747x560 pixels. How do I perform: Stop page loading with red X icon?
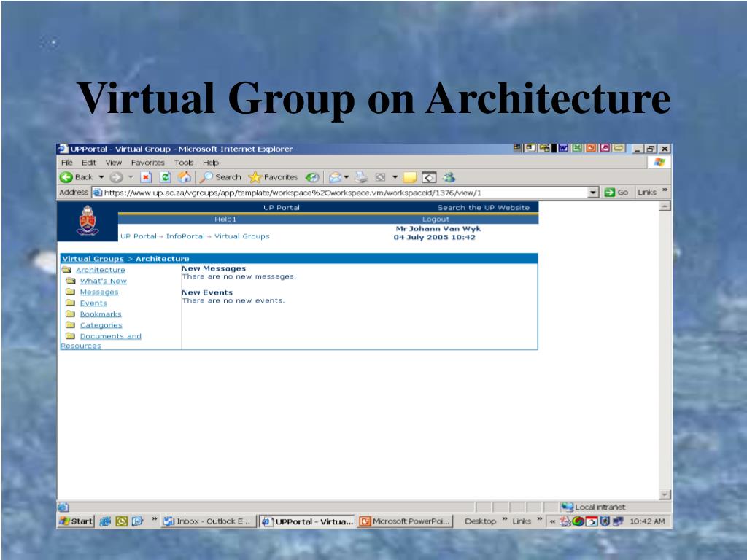(146, 177)
